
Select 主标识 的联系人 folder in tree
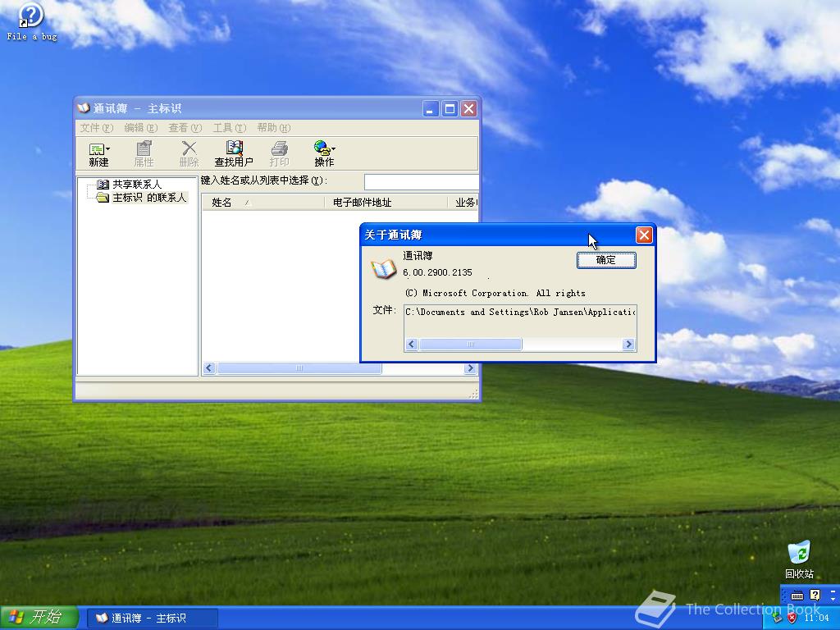(142, 198)
